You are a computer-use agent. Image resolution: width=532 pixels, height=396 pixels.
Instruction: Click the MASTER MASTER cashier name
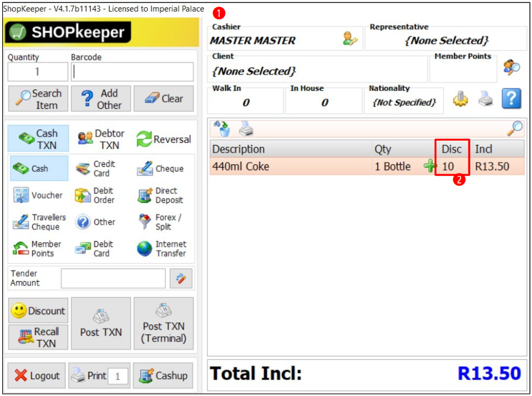(x=253, y=41)
